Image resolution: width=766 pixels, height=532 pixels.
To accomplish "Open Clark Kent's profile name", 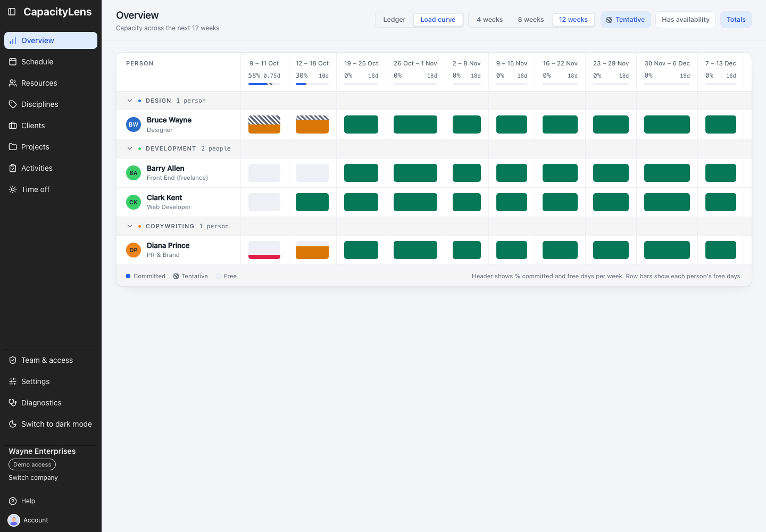I will click(x=164, y=197).
